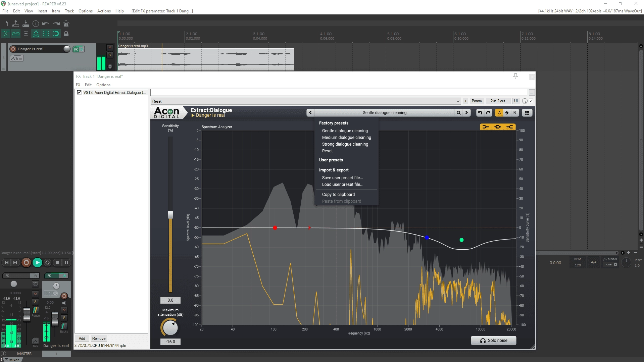Image resolution: width=644 pixels, height=362 pixels.
Task: Toggle the FX bypass checkbox near UI button
Action: click(x=531, y=101)
